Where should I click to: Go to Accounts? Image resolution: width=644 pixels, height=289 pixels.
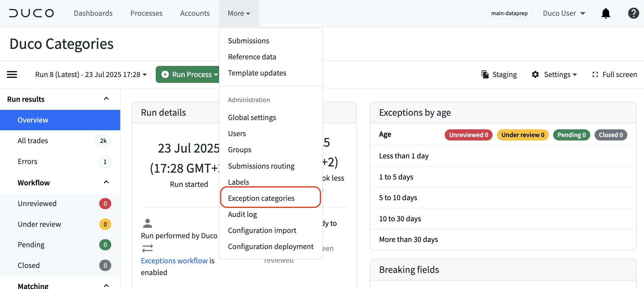pos(195,13)
